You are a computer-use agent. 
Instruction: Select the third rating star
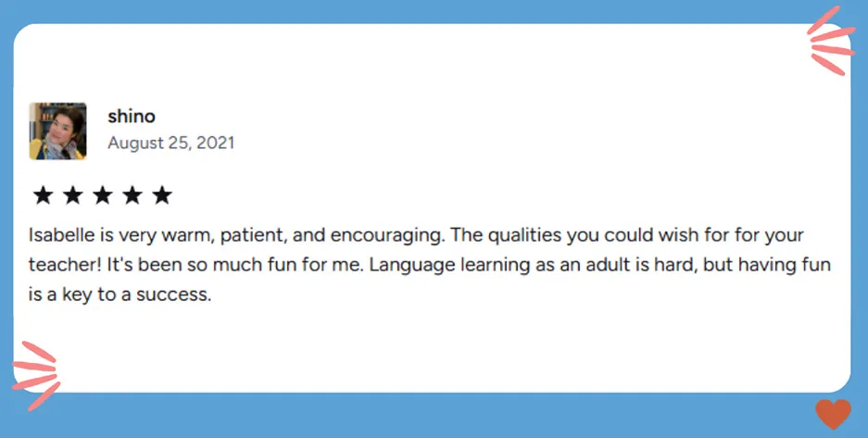(102, 195)
